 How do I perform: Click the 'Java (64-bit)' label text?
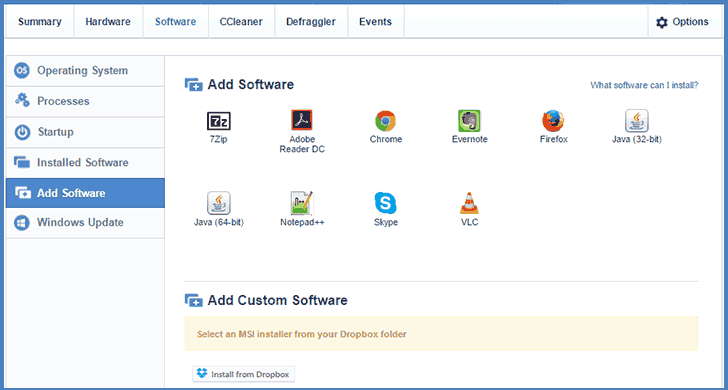click(x=219, y=222)
